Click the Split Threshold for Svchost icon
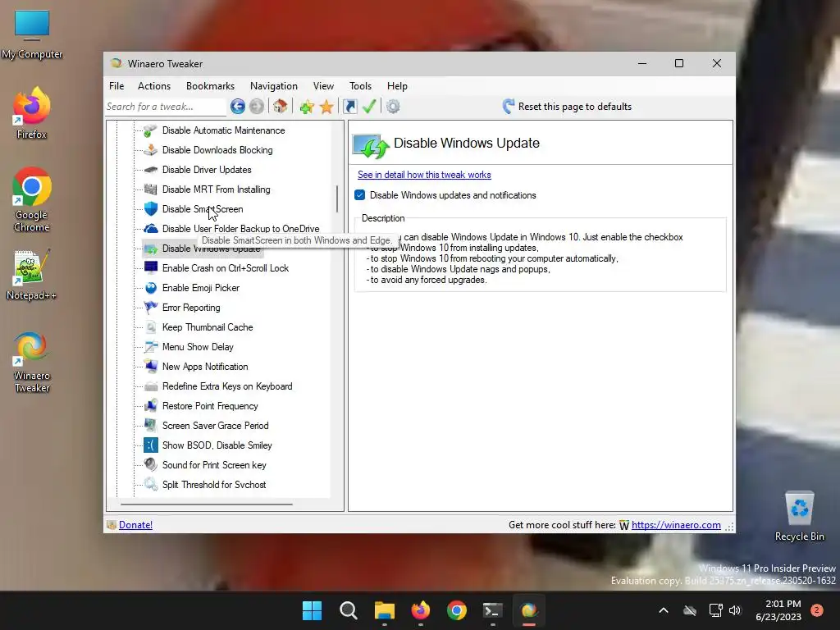840x630 pixels. point(151,484)
